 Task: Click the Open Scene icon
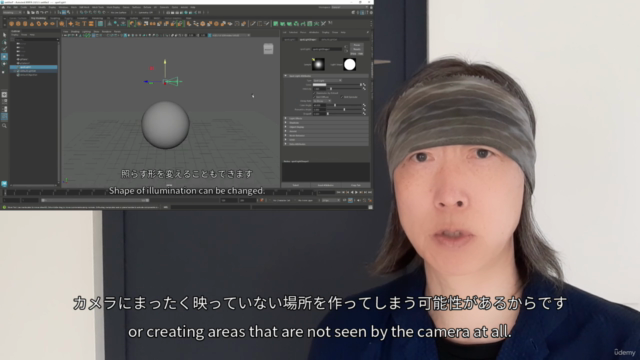coord(33,13)
